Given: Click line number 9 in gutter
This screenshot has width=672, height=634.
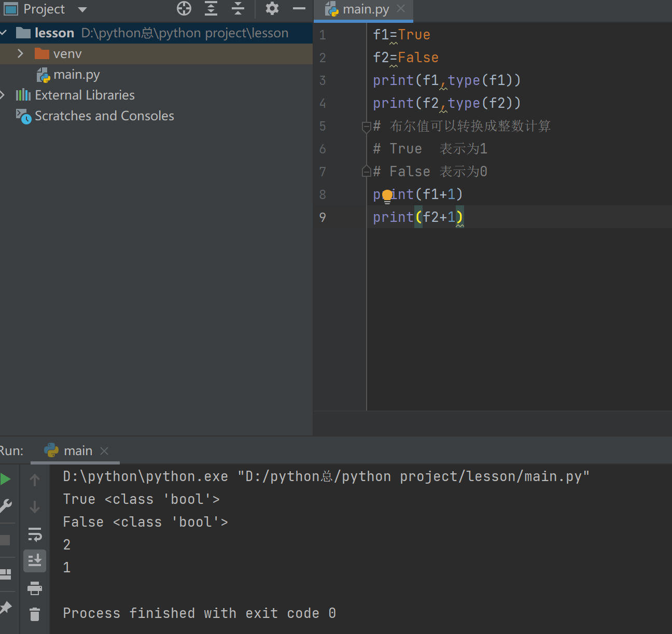Looking at the screenshot, I should coord(323,217).
